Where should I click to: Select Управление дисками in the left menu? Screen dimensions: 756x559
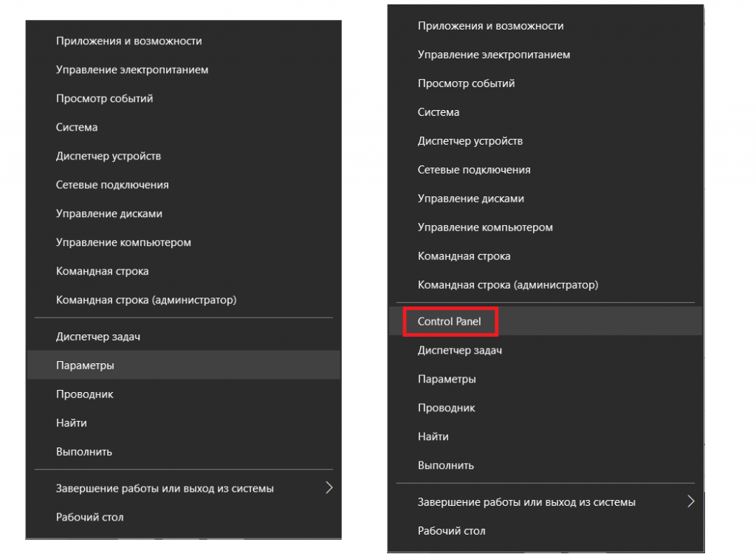click(109, 214)
